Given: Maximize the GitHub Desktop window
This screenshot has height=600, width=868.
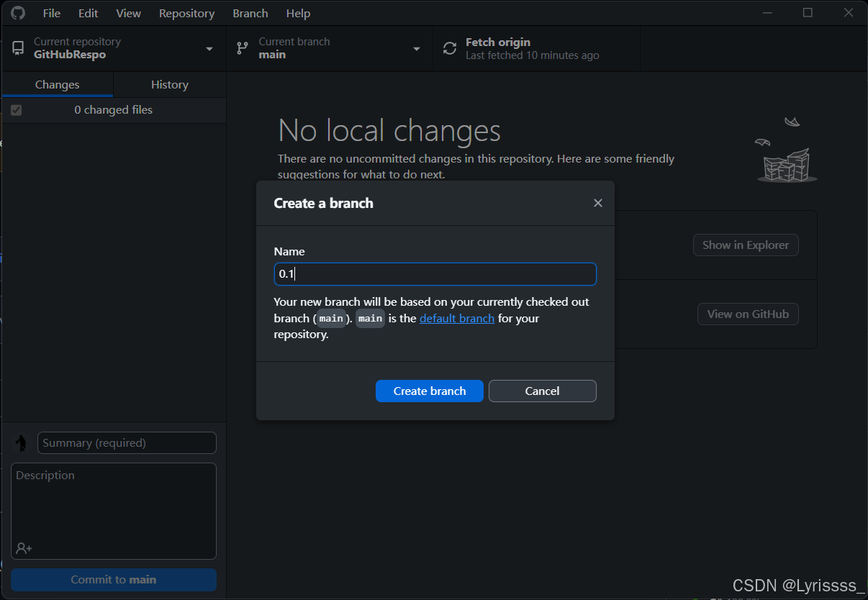Looking at the screenshot, I should click(808, 13).
